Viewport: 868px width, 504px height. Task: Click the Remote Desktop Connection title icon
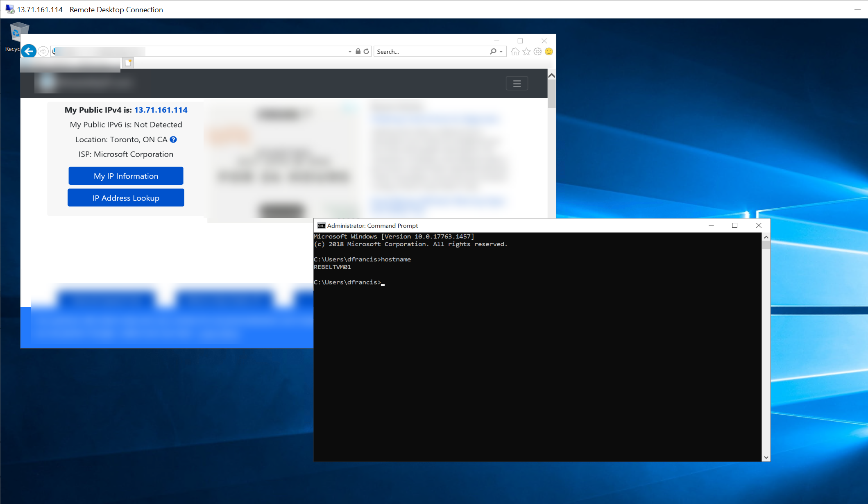9,9
